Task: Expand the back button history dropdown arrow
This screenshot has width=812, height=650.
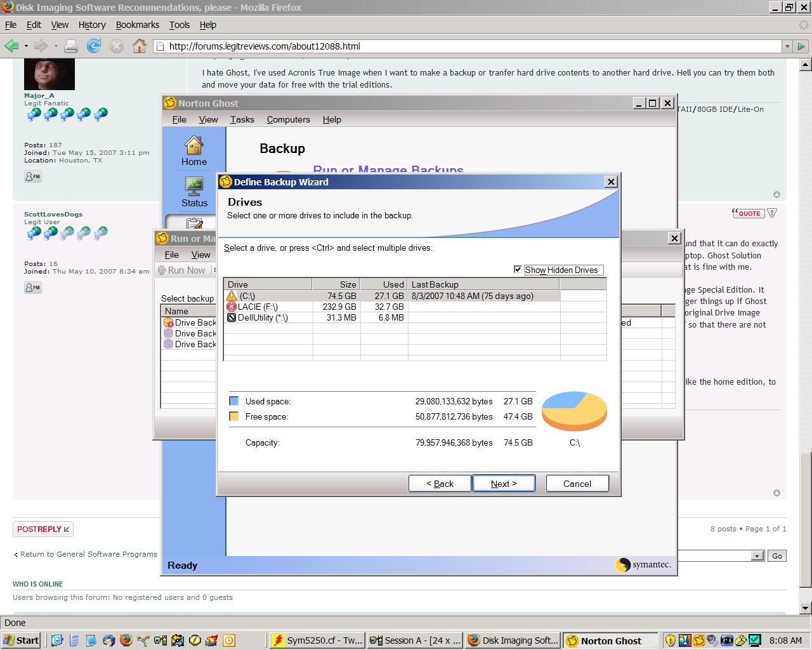Action: pyautogui.click(x=26, y=46)
